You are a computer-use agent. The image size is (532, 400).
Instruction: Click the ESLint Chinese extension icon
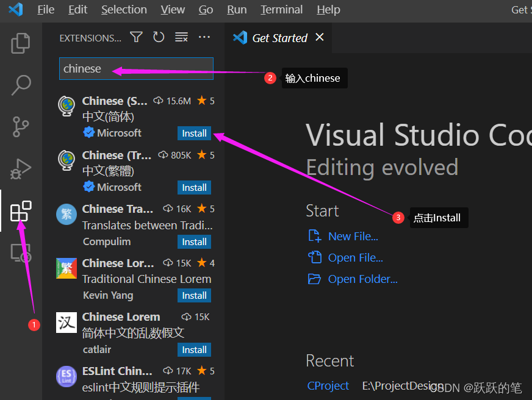(x=66, y=376)
